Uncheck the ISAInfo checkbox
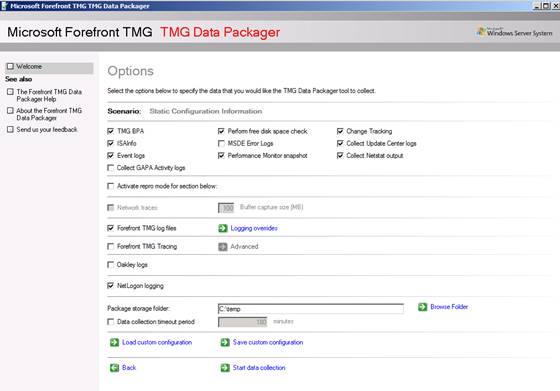The width and height of the screenshot is (560, 391). coord(111,143)
